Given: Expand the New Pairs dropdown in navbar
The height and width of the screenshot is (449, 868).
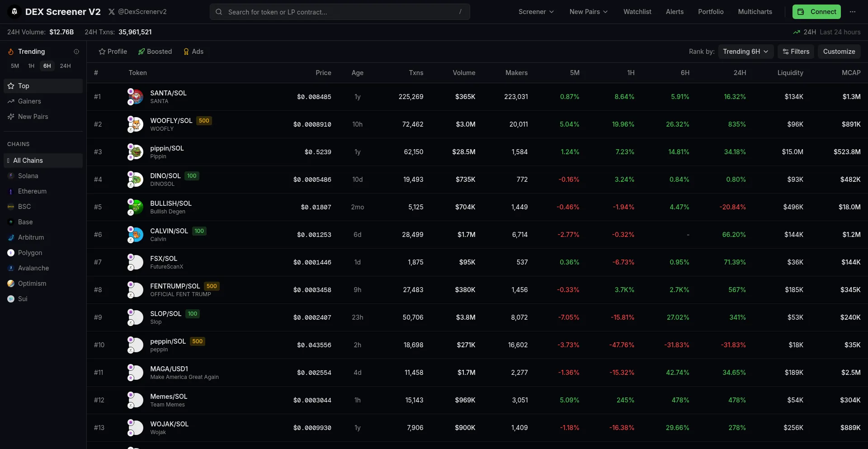Looking at the screenshot, I should pos(588,12).
